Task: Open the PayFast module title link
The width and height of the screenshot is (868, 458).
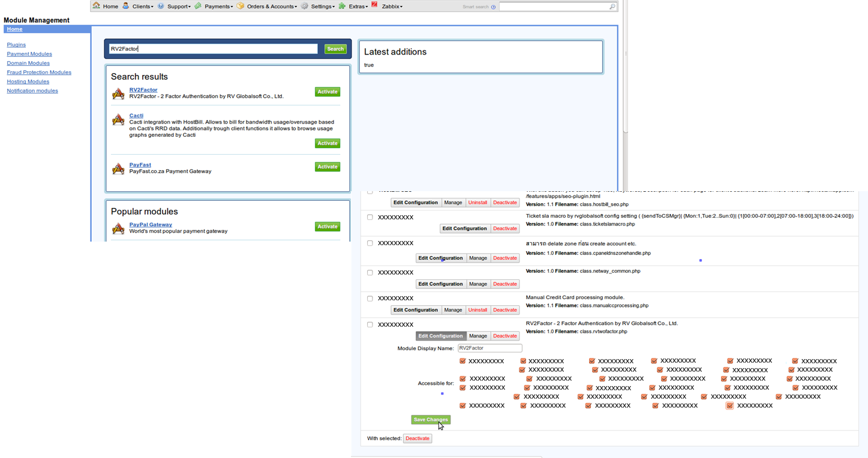Action: (140, 165)
